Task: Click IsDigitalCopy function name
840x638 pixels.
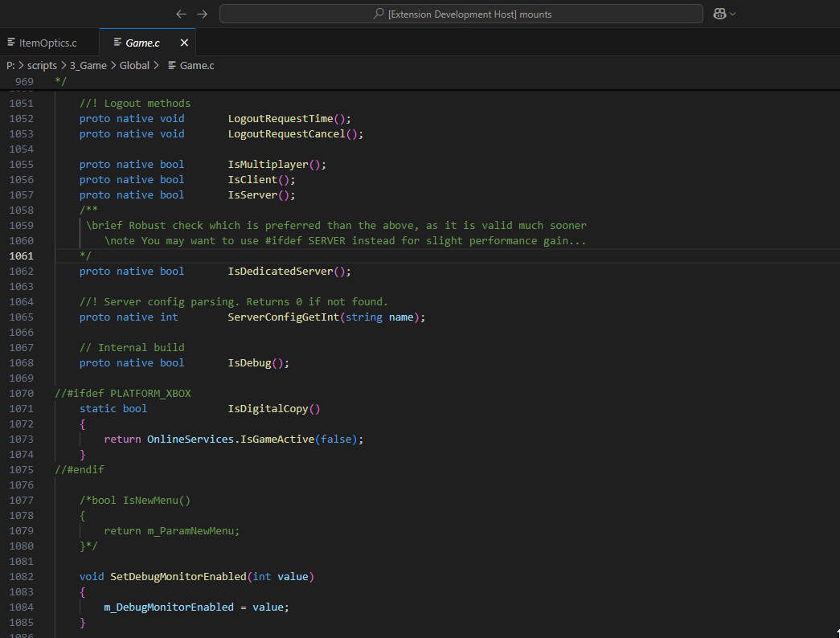Action: pos(268,409)
